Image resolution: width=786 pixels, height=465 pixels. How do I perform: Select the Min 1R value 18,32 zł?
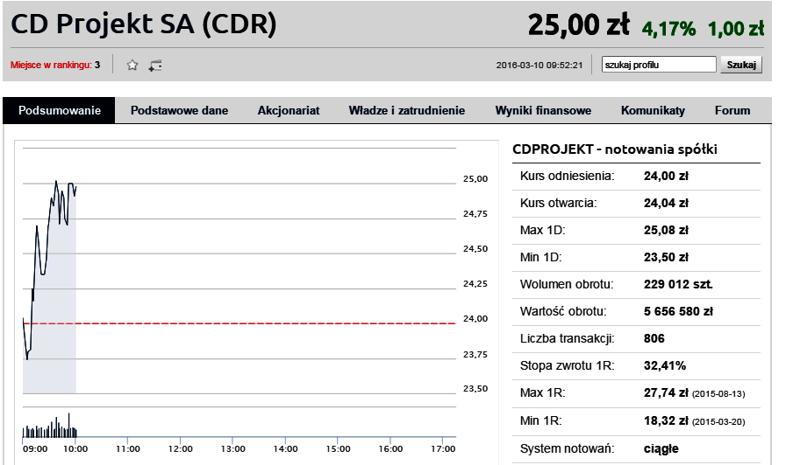(x=666, y=421)
